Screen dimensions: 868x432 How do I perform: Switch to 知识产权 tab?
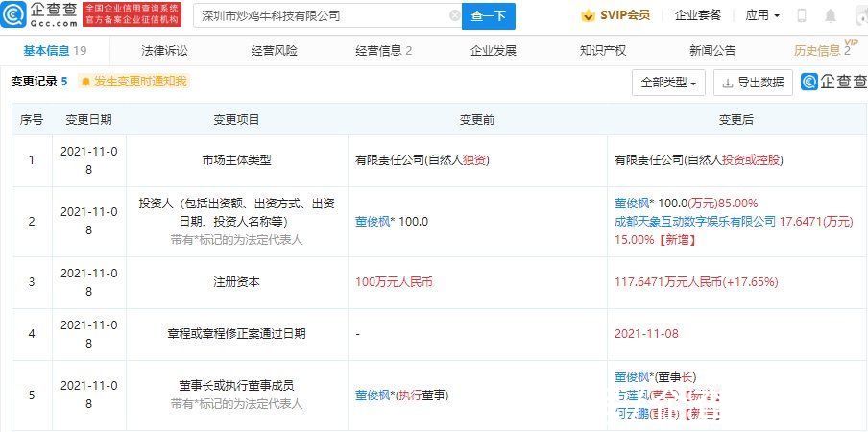pos(603,51)
